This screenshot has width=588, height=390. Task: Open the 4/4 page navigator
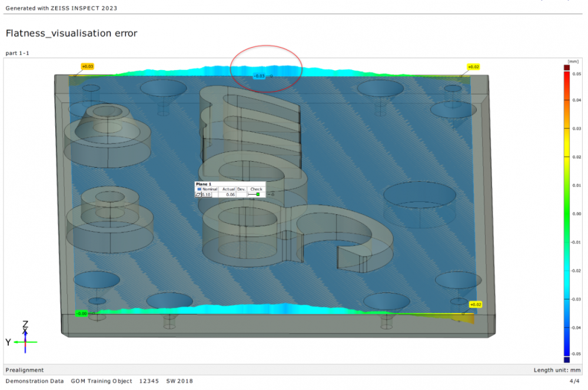coord(575,381)
